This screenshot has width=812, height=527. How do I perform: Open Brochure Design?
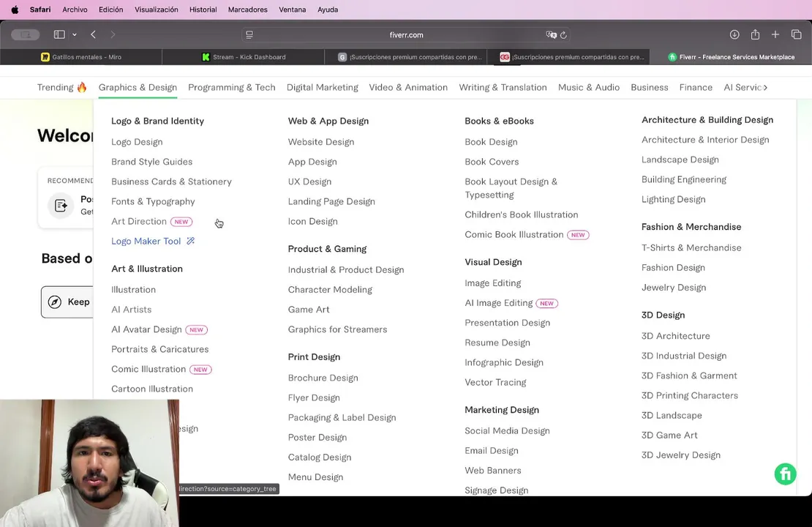323,378
